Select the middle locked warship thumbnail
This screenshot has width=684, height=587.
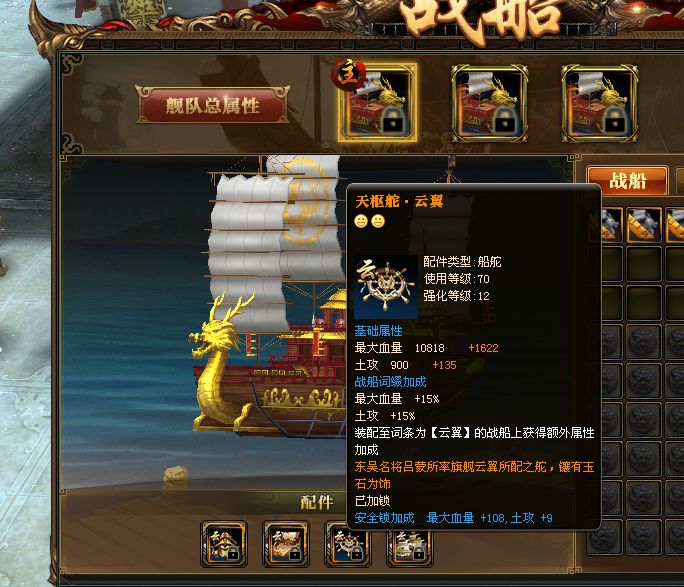point(489,104)
